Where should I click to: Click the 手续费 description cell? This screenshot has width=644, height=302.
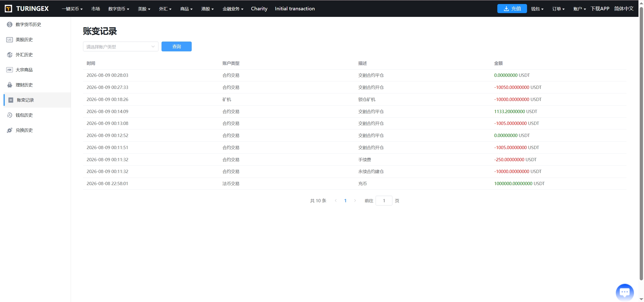(x=365, y=159)
